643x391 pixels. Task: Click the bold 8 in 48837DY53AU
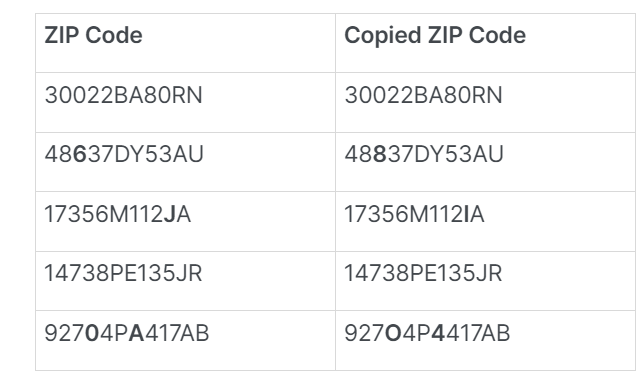[x=380, y=155]
